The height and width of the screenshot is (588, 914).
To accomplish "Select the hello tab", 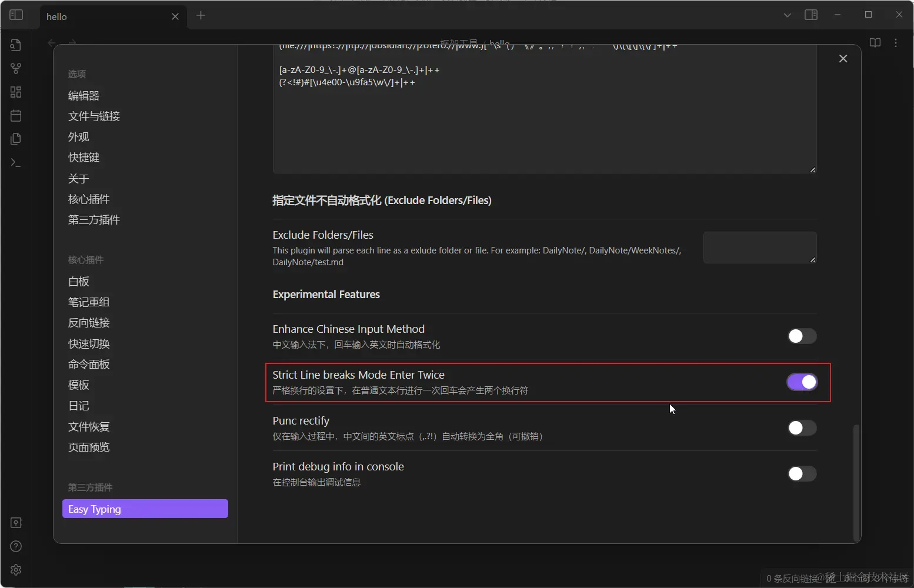I will (x=114, y=16).
